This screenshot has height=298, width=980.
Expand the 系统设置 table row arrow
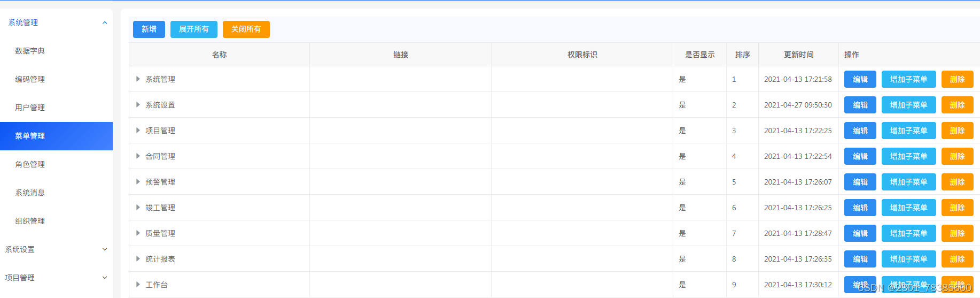138,105
